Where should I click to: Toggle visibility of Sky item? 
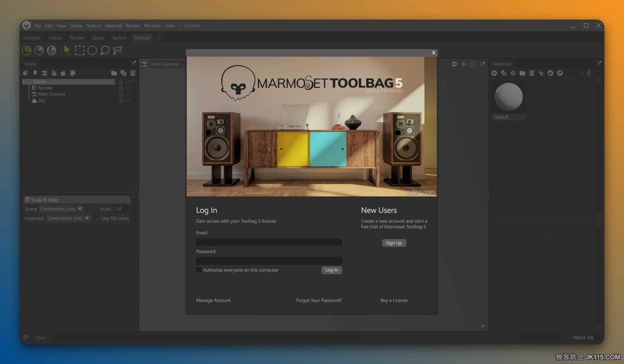tap(128, 100)
